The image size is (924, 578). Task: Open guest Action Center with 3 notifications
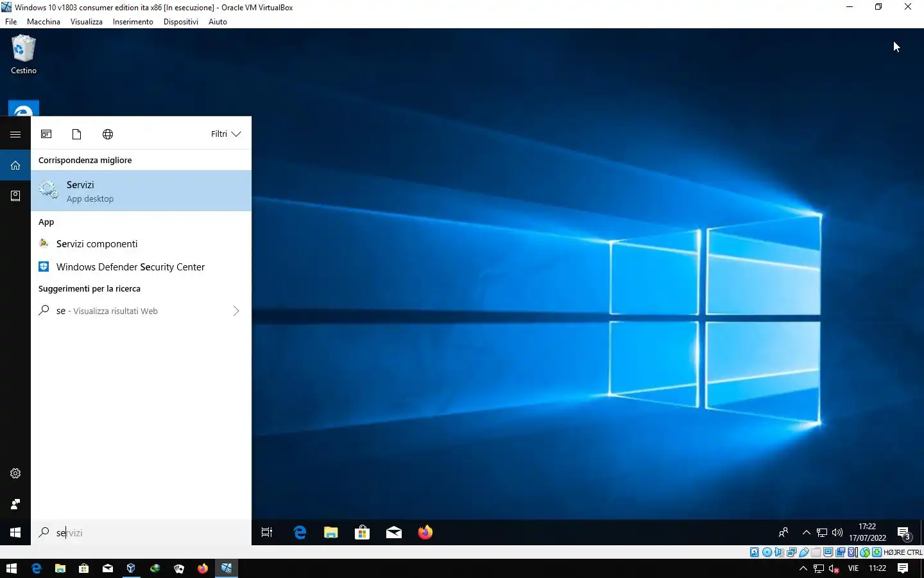[x=904, y=533]
